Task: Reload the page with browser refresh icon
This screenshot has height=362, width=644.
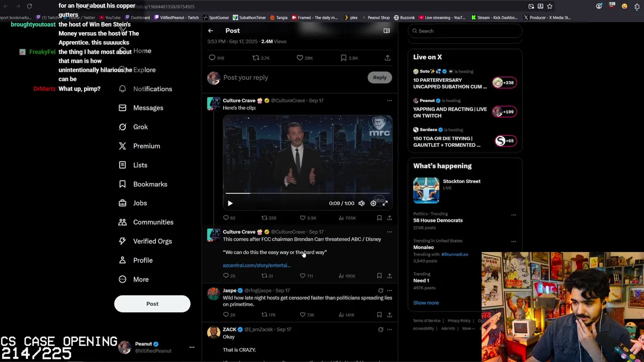Action: (x=29, y=6)
